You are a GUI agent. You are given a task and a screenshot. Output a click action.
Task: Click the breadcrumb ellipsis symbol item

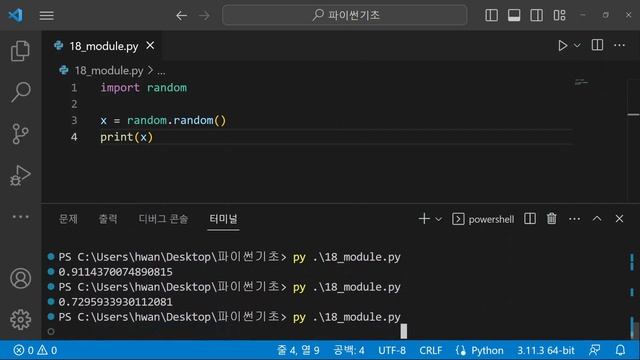point(161,71)
